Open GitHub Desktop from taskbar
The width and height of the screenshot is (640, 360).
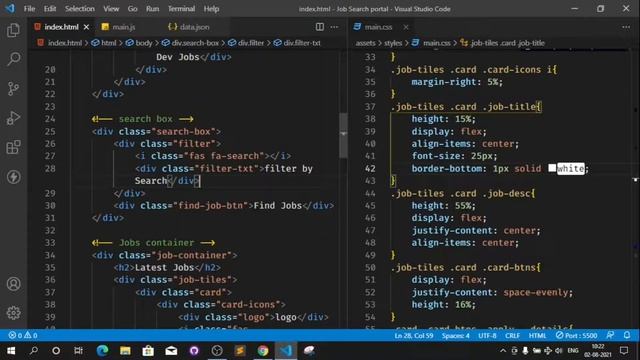[194, 351]
